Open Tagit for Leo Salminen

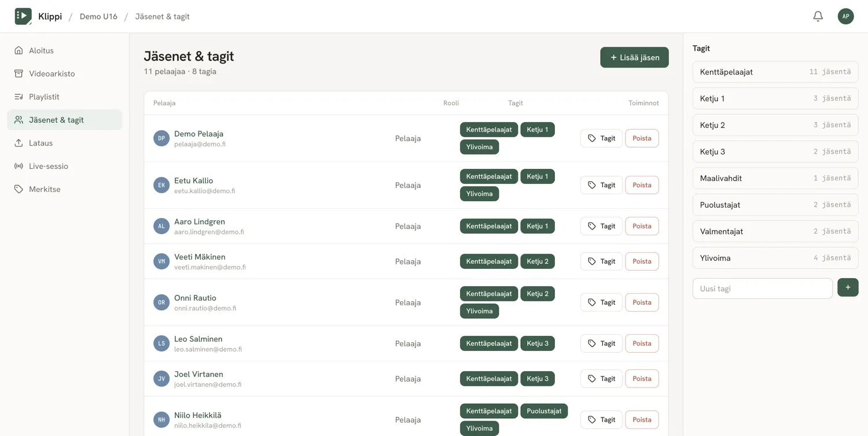601,343
